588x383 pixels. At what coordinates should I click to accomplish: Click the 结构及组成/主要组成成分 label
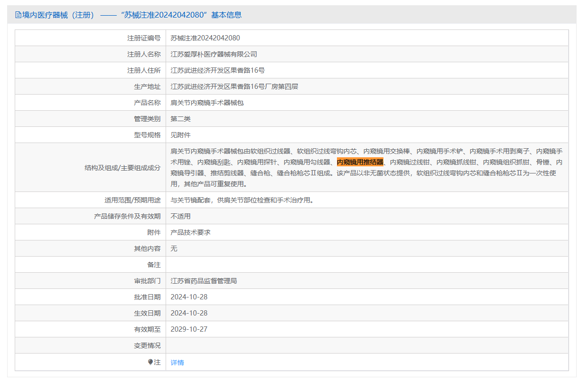pyautogui.click(x=122, y=168)
